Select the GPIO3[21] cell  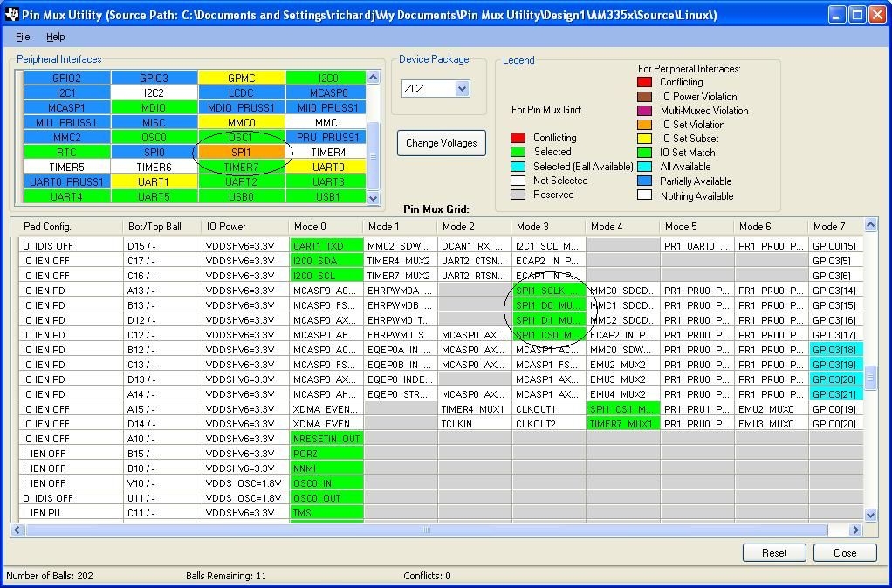coord(835,394)
